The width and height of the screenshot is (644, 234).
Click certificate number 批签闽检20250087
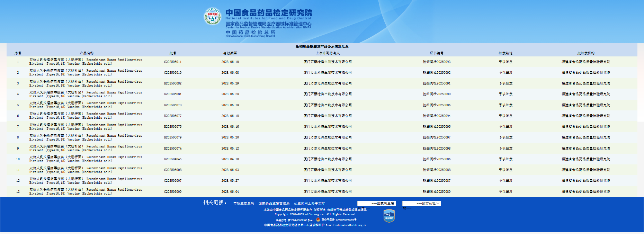tap(437, 181)
